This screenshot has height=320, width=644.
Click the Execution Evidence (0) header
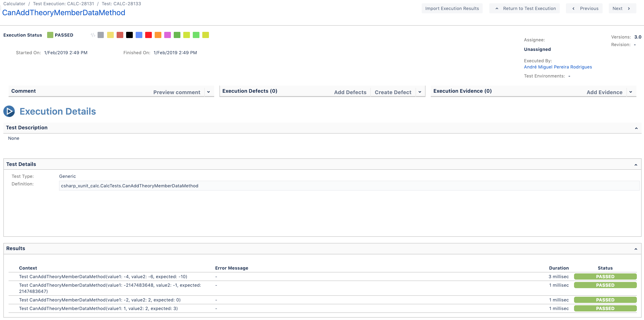point(462,91)
